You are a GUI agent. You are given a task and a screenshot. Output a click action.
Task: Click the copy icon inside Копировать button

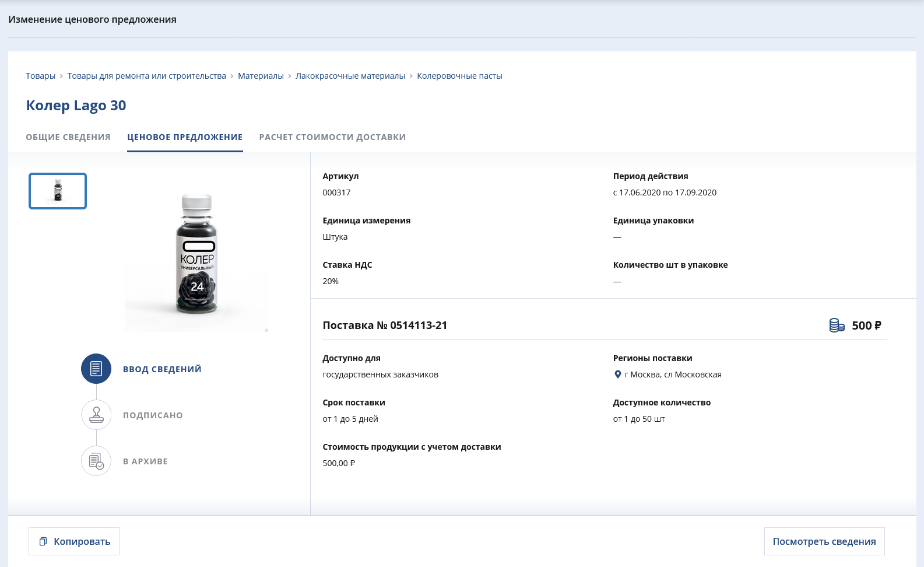(x=43, y=541)
